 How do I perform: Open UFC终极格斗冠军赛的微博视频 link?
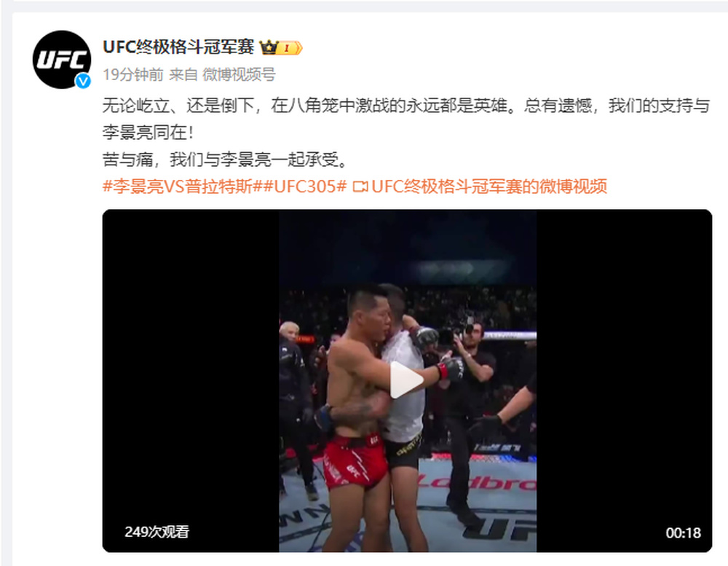pyautogui.click(x=489, y=186)
